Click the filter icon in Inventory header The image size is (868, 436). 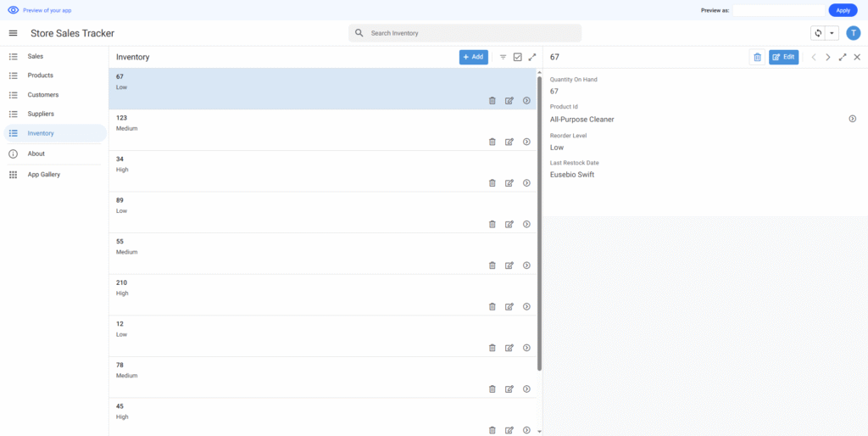pos(503,57)
